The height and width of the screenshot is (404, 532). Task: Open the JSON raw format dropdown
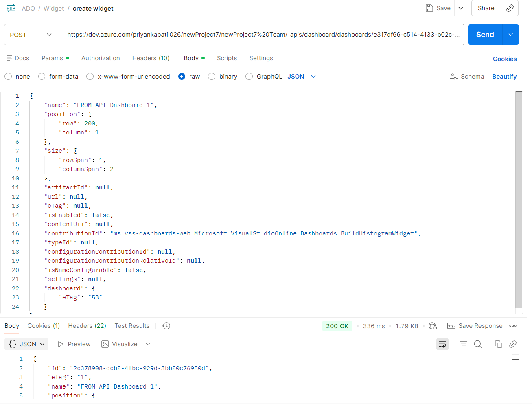302,77
